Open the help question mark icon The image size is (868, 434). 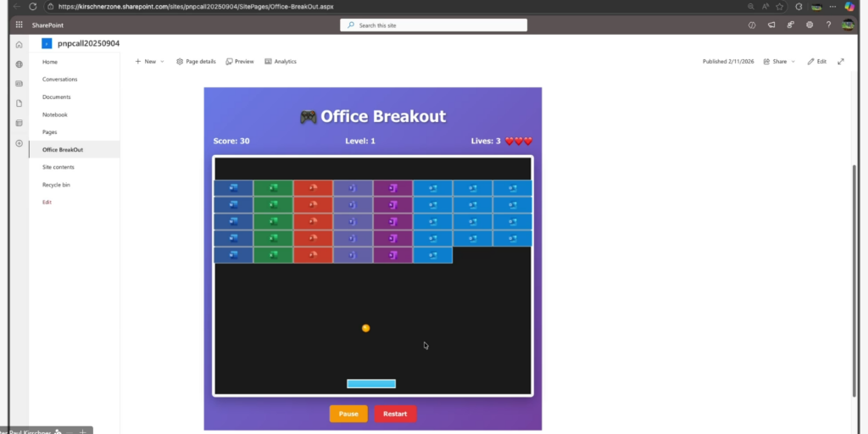[828, 25]
